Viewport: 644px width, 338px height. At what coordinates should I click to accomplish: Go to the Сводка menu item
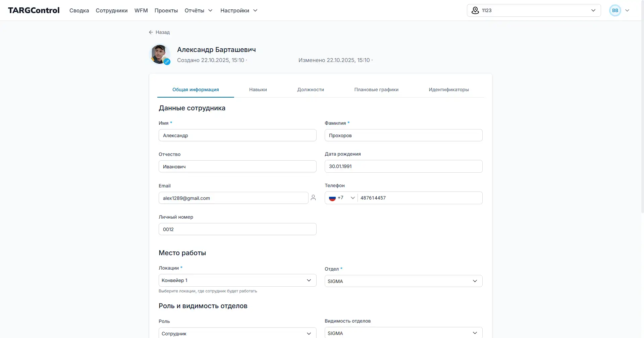79,10
